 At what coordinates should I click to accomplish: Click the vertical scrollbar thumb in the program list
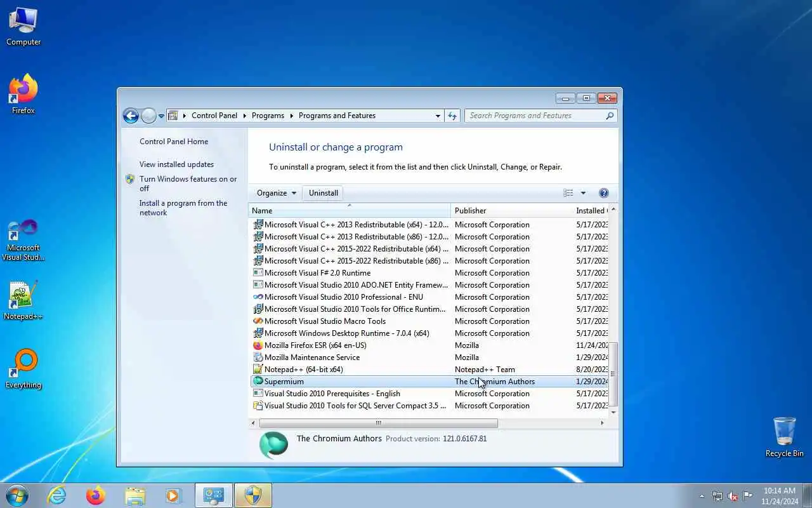(x=613, y=373)
